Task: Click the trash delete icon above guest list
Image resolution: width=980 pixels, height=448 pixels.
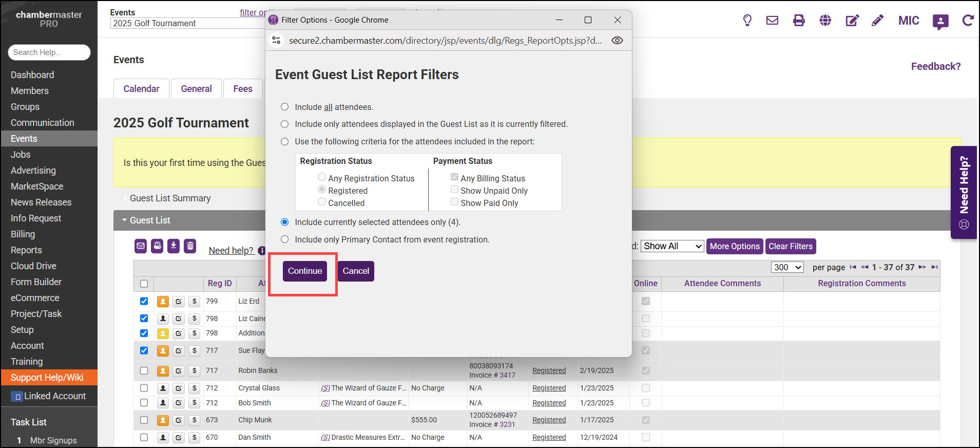Action: pyautogui.click(x=190, y=246)
